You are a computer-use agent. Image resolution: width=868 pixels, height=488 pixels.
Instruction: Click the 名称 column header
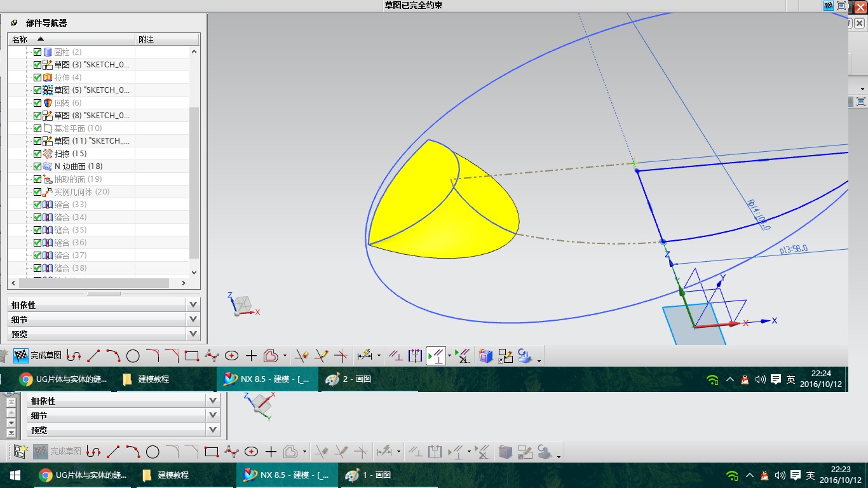click(72, 39)
